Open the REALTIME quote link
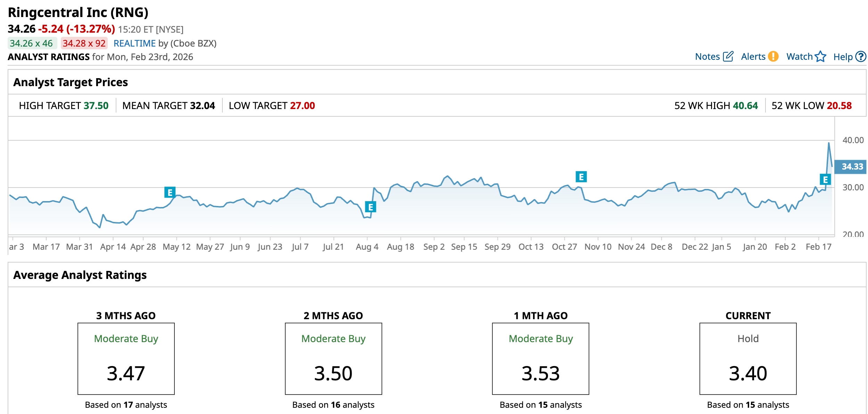Image resolution: width=868 pixels, height=414 pixels. 134,43
